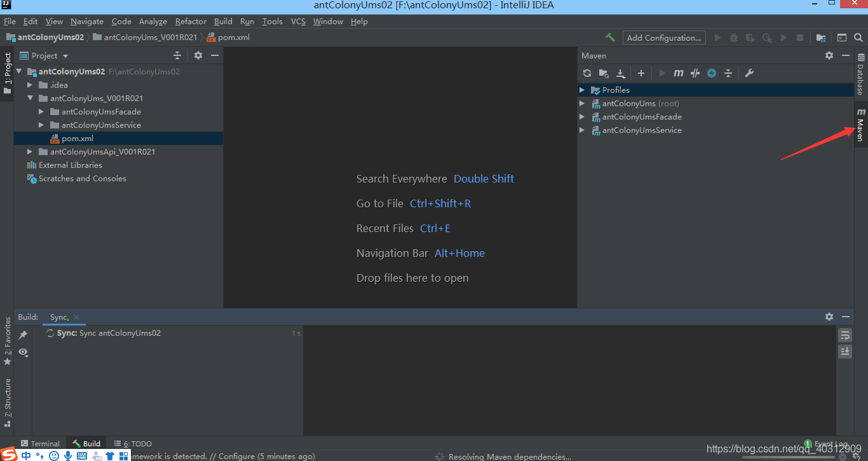Open Build panel gear settings
The width and height of the screenshot is (868, 461).
pyautogui.click(x=829, y=316)
